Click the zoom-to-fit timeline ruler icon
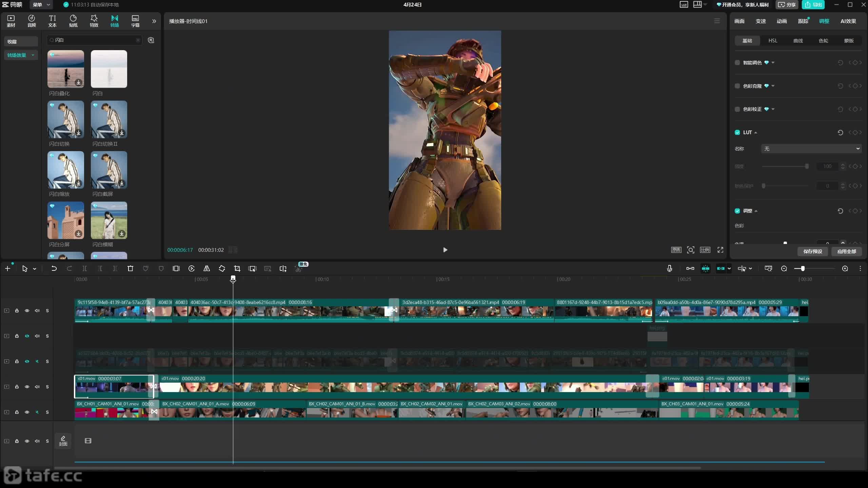 [x=768, y=268]
